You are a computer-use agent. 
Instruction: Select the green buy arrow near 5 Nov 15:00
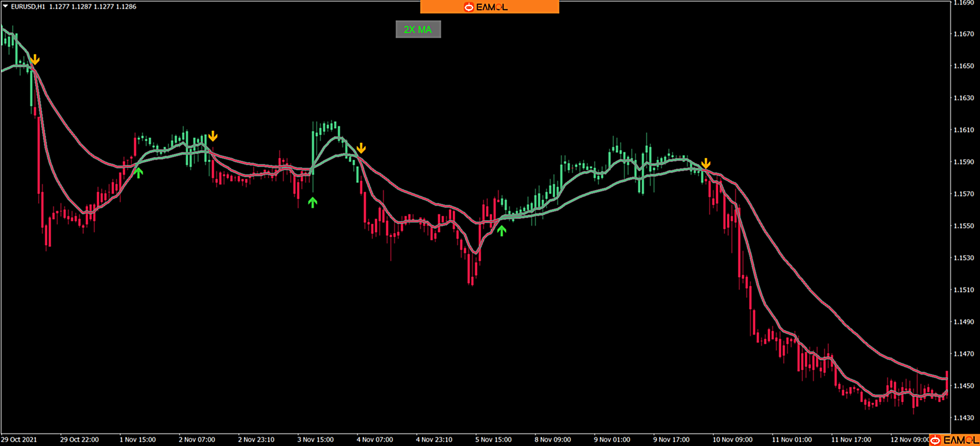pyautogui.click(x=502, y=230)
